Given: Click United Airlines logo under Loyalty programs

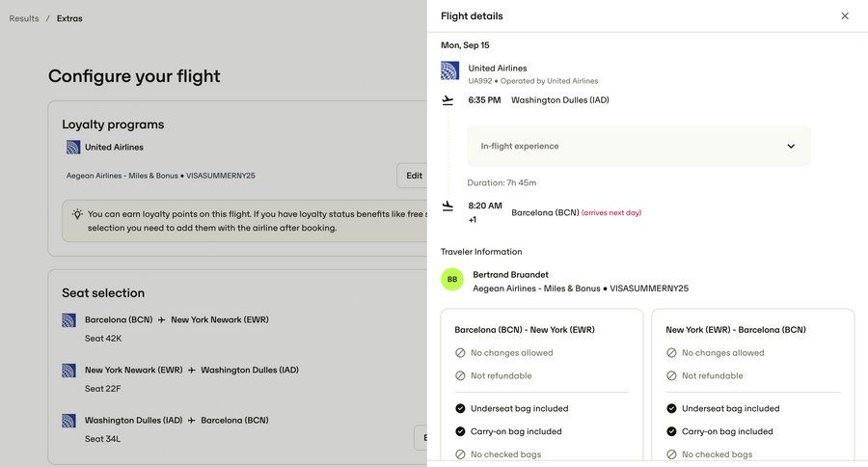Looking at the screenshot, I should [73, 148].
